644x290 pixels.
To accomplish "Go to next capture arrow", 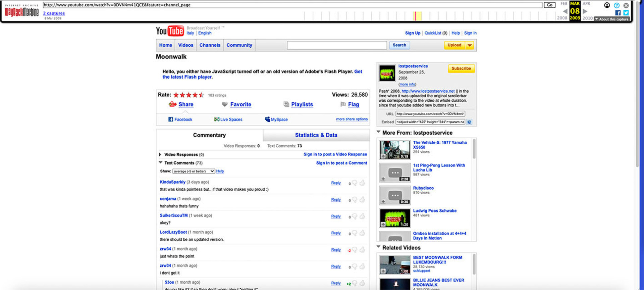I will (585, 11).
